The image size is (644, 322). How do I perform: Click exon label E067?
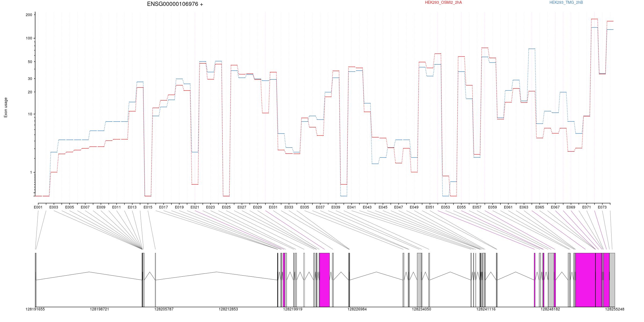555,207
